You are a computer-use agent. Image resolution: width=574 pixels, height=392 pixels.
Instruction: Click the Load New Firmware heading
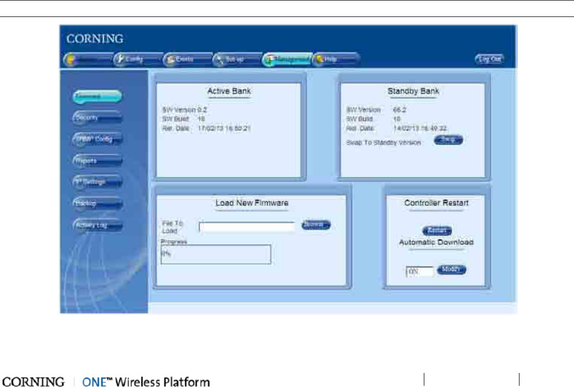click(252, 203)
